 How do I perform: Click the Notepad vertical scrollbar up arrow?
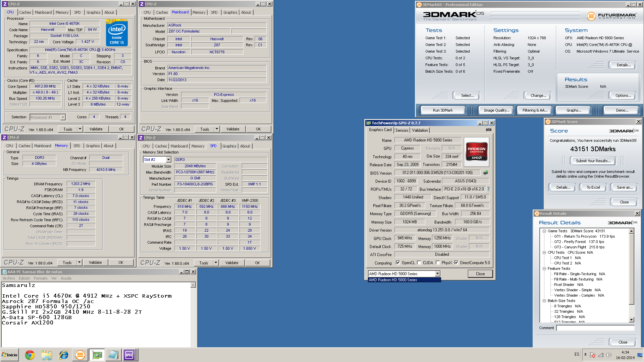point(193,285)
